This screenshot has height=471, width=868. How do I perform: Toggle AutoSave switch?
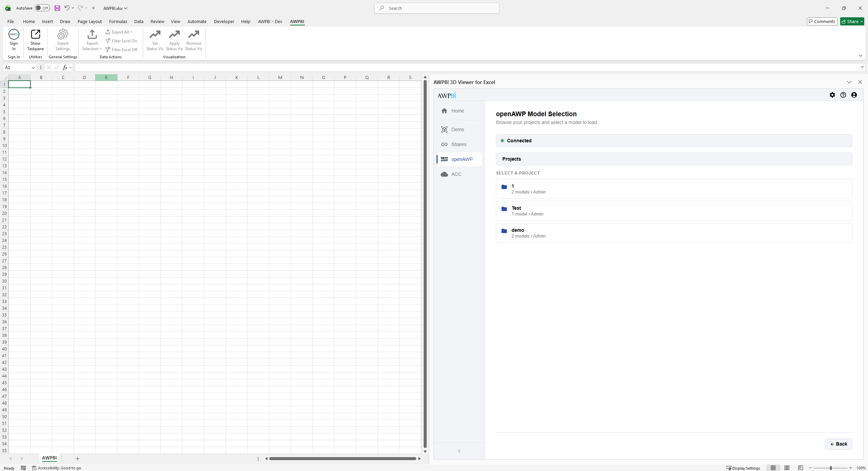tap(42, 8)
